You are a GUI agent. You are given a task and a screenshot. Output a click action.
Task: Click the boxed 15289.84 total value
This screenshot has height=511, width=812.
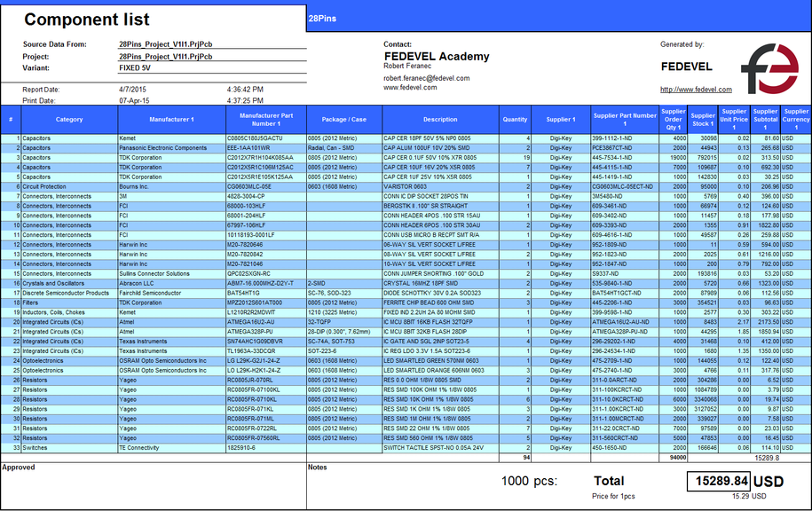718,481
